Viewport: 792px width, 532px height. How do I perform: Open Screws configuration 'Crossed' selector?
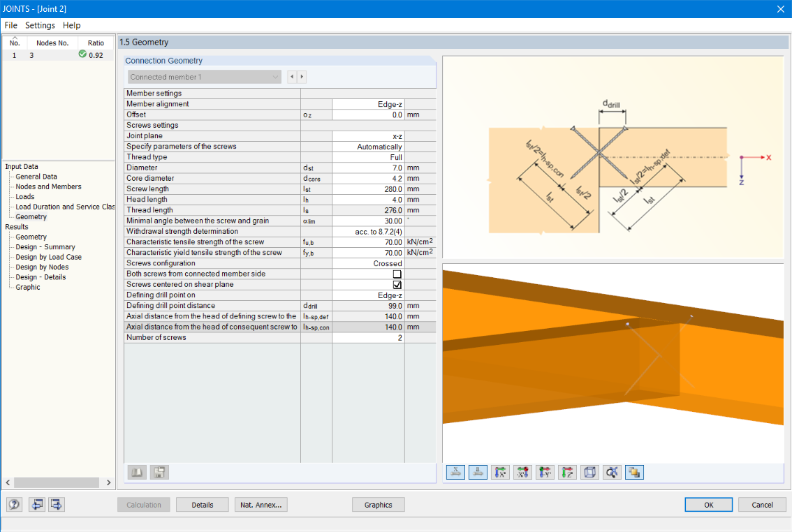368,263
